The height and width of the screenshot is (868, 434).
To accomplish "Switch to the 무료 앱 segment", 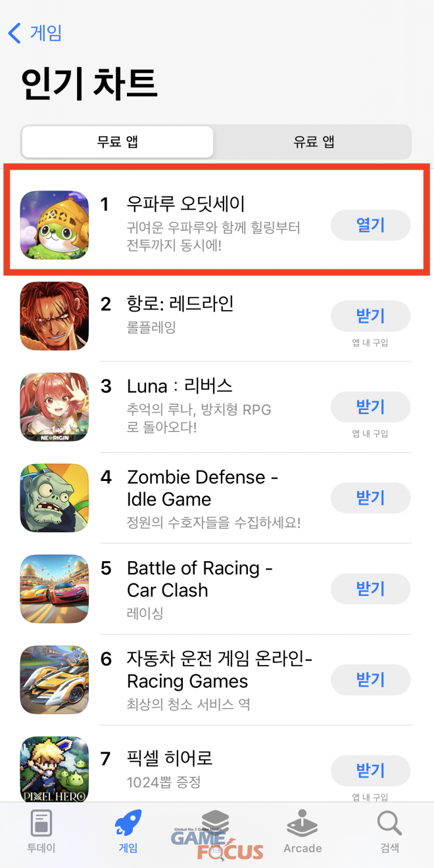I will pyautogui.click(x=118, y=142).
